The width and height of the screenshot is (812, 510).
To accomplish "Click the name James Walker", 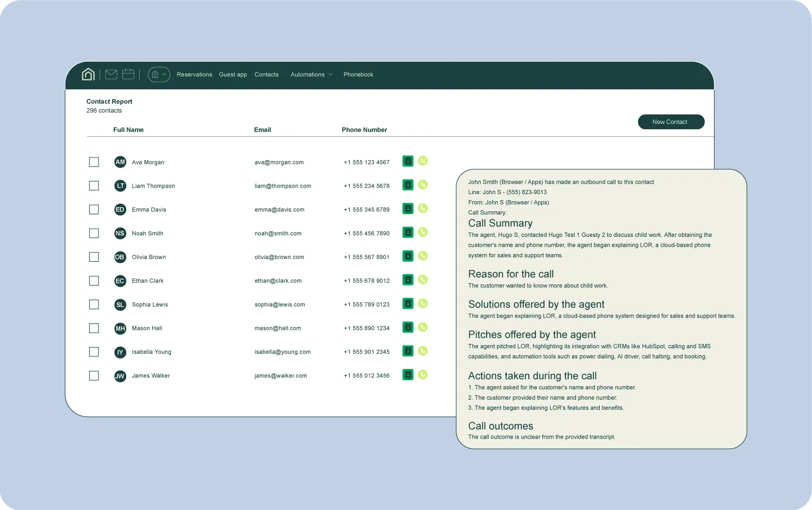I will pyautogui.click(x=151, y=376).
